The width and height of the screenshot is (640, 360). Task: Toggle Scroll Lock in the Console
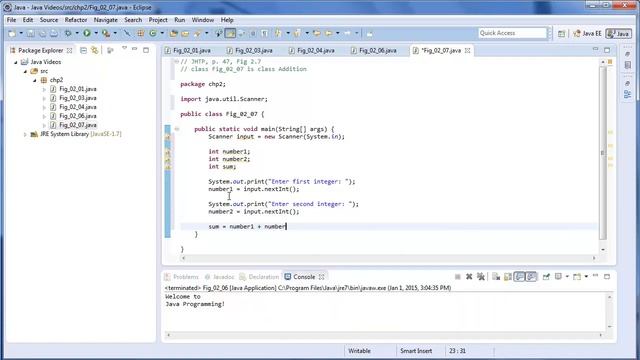click(508, 277)
